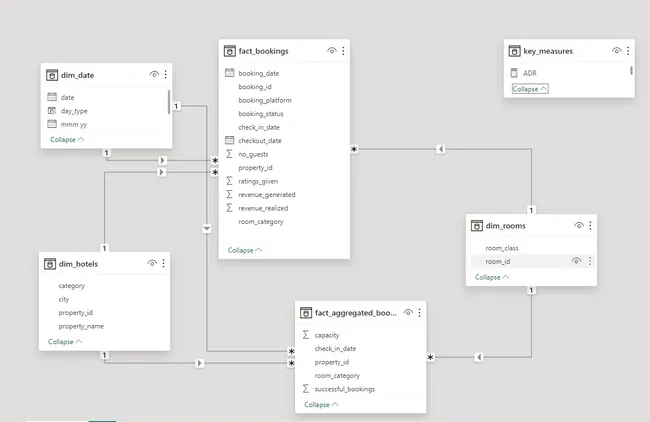Click the key_measures table icon

pyautogui.click(x=514, y=51)
